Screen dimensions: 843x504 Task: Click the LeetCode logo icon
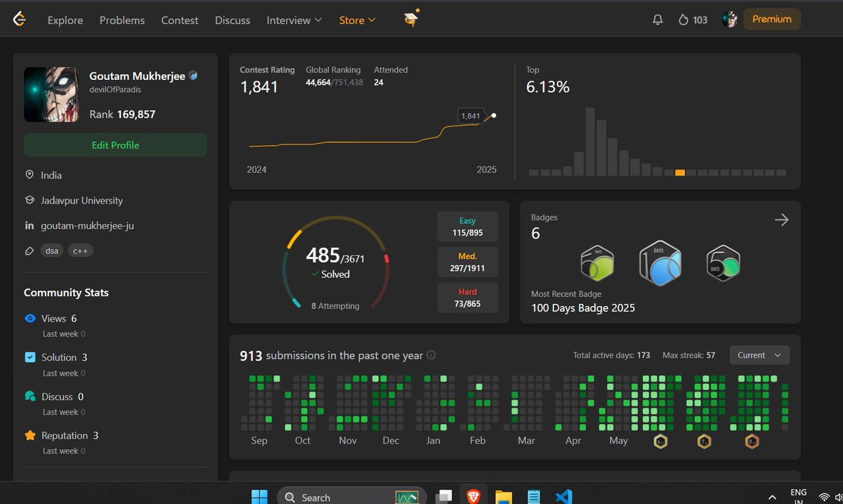[20, 20]
